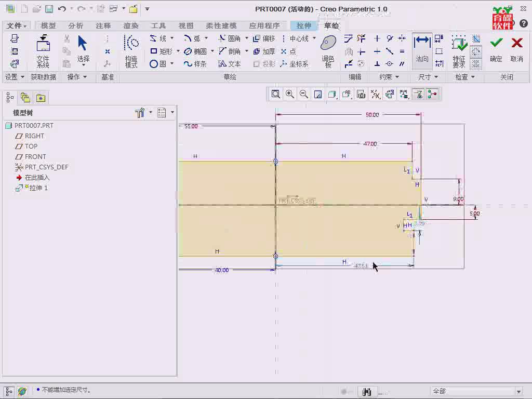Toggle Highlight Open Ends check icon
The width and height of the screenshot is (532, 399).
476,51
